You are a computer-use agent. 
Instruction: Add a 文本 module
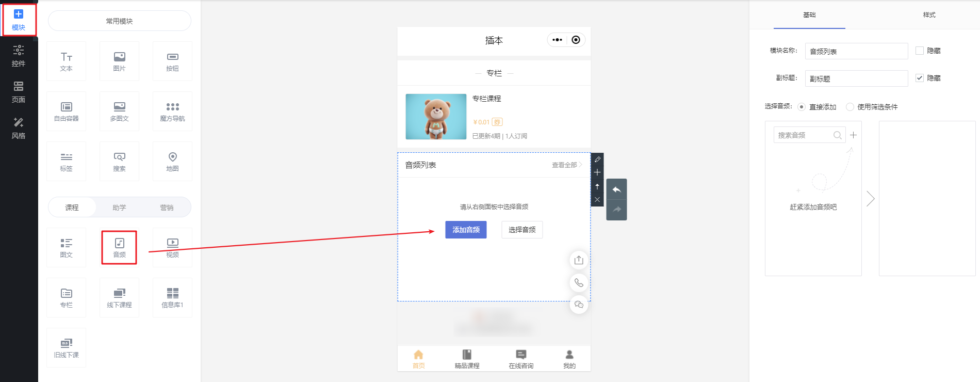click(x=67, y=61)
